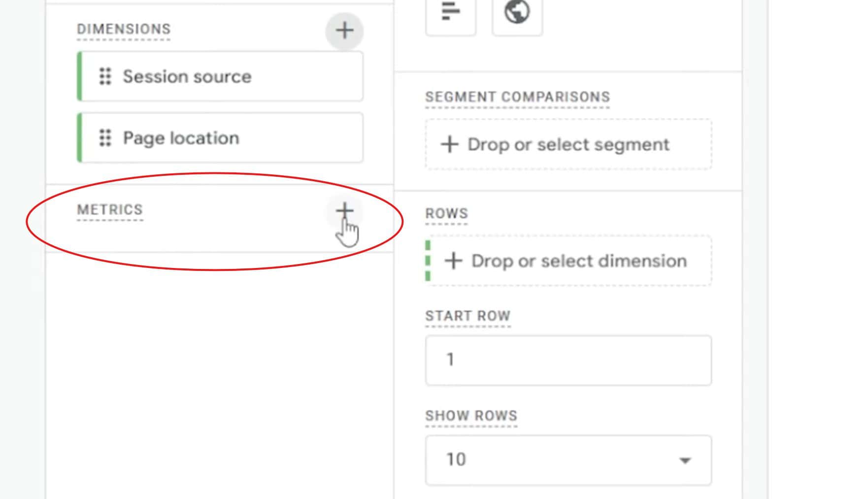Click the DIMENSIONS section heading
The image size is (868, 499).
123,29
